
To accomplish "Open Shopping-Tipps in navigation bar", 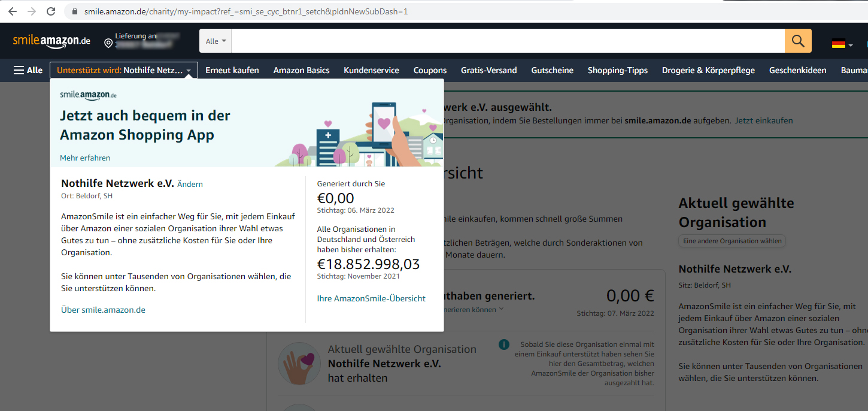I will [x=618, y=70].
